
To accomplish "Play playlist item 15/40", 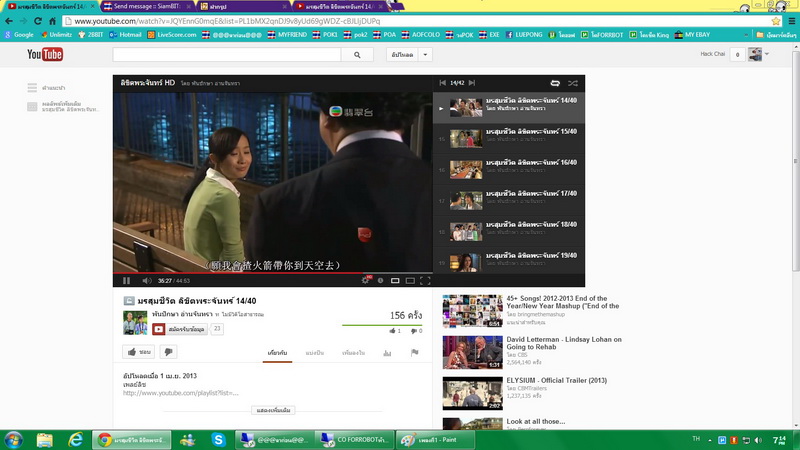I will (x=509, y=139).
